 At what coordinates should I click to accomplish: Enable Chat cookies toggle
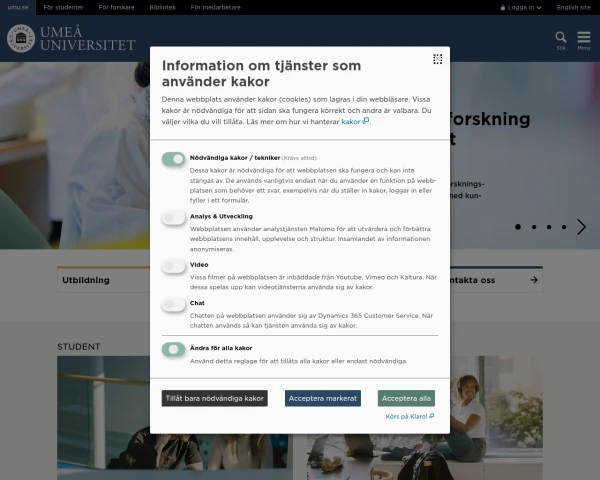(173, 304)
